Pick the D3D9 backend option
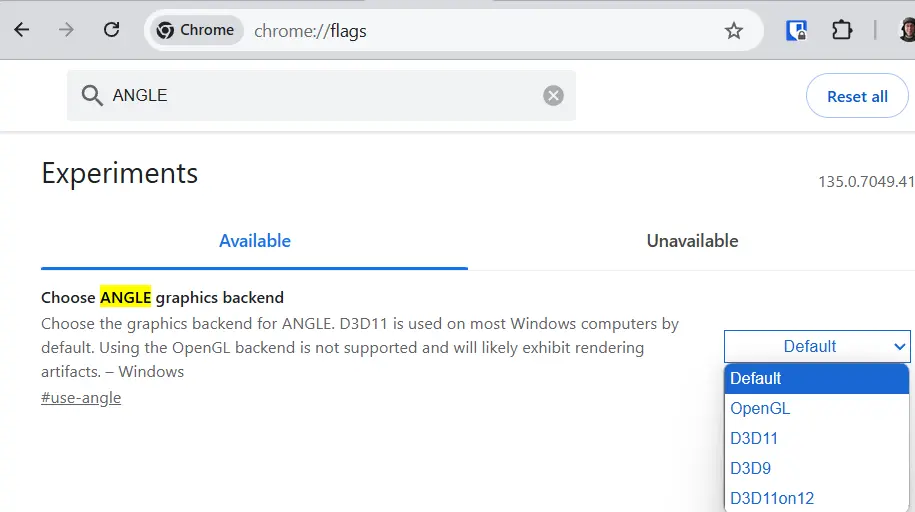This screenshot has height=512, width=915. click(750, 468)
